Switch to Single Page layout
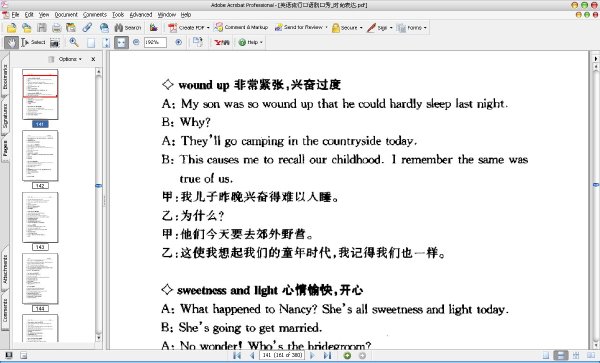The image size is (600, 363). coord(546,356)
